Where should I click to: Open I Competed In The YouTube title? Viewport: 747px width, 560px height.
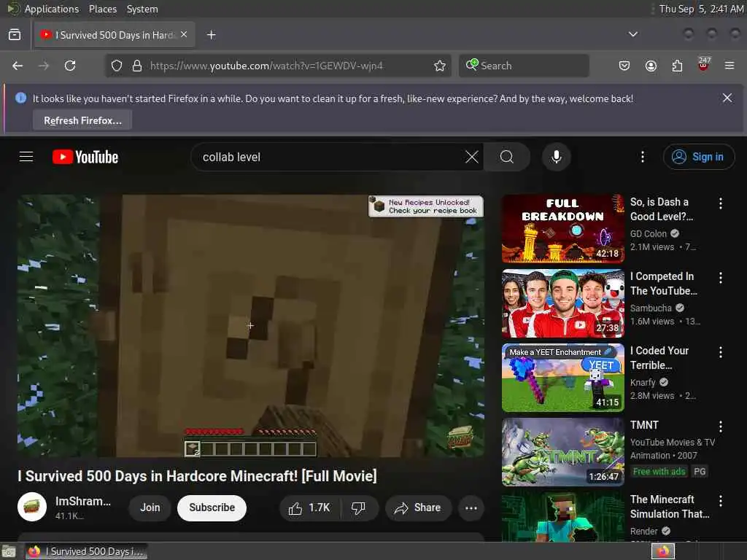tap(663, 284)
